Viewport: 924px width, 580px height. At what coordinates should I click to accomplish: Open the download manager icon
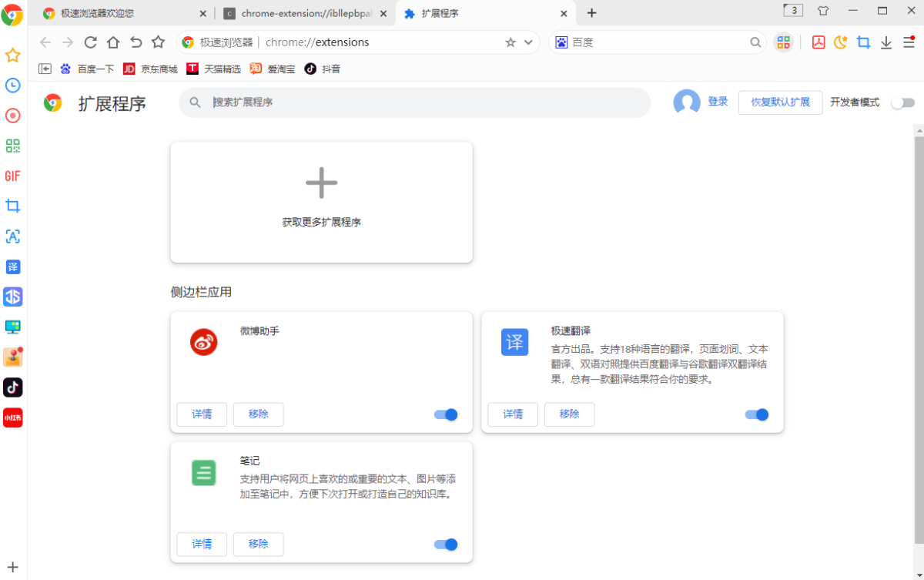[x=885, y=42]
